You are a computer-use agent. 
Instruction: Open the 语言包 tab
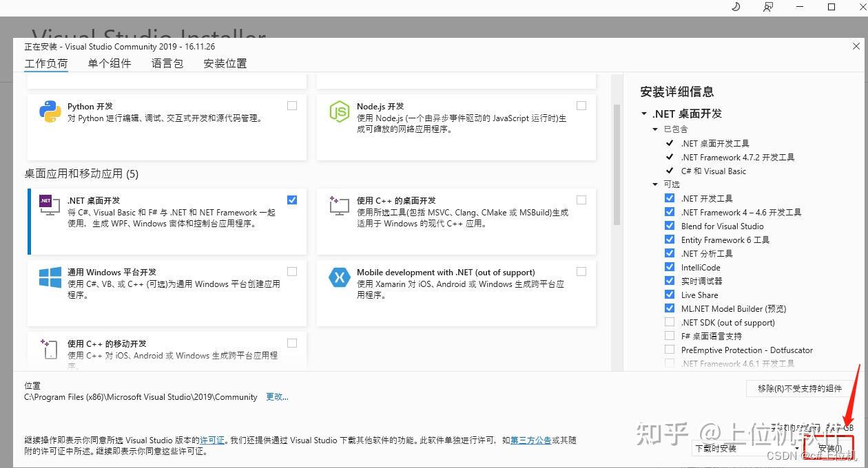tap(167, 63)
